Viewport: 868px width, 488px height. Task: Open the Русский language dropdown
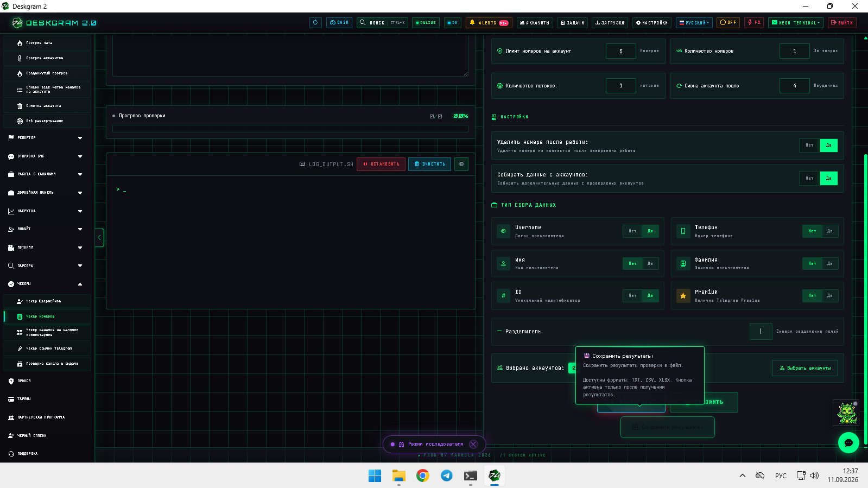coord(694,23)
